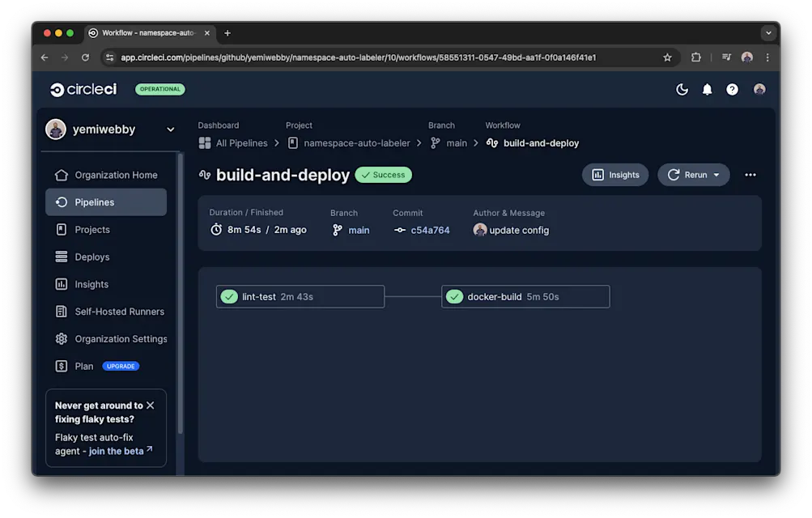Expand the yemiwebby organization selector
This screenshot has height=518, width=812.
point(170,129)
